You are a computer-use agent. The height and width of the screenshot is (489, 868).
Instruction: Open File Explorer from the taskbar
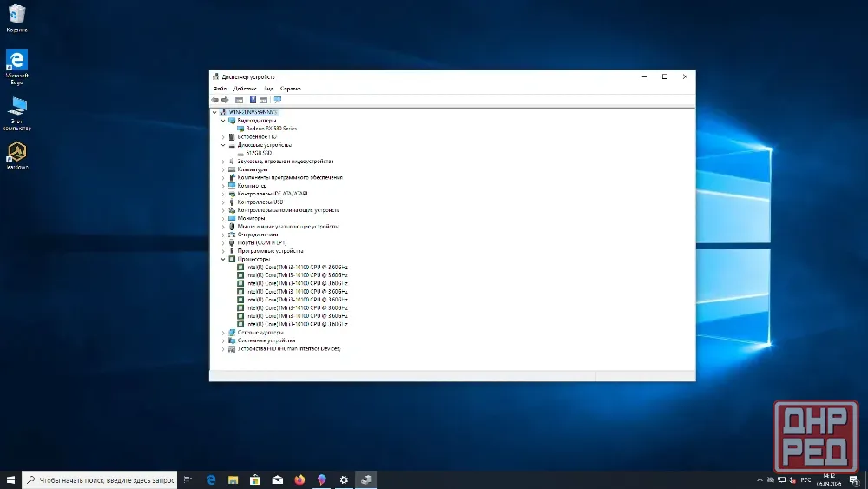(x=233, y=479)
